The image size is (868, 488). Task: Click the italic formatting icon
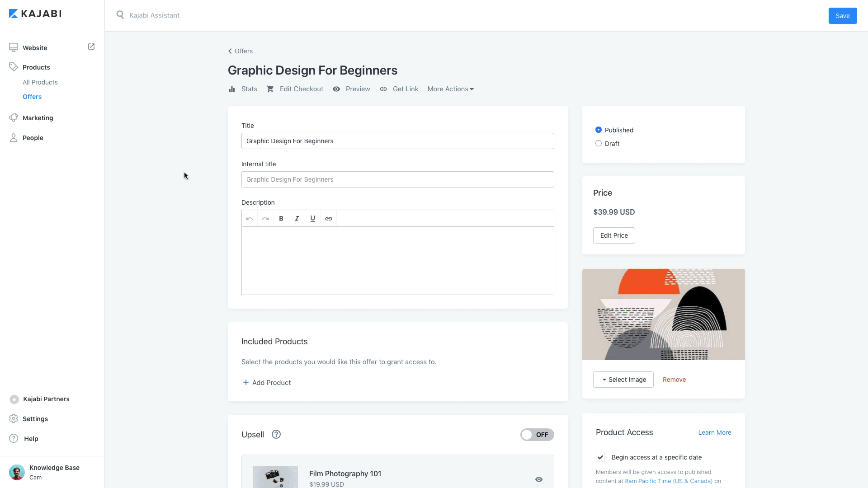pos(297,219)
